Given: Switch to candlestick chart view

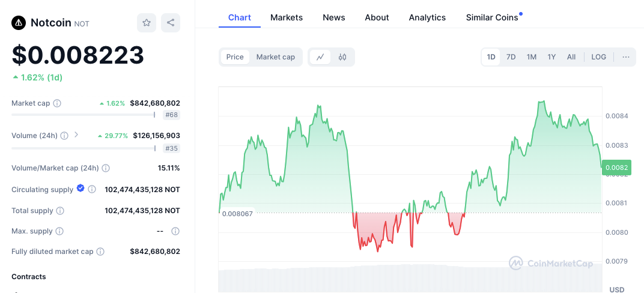Looking at the screenshot, I should click(x=342, y=57).
